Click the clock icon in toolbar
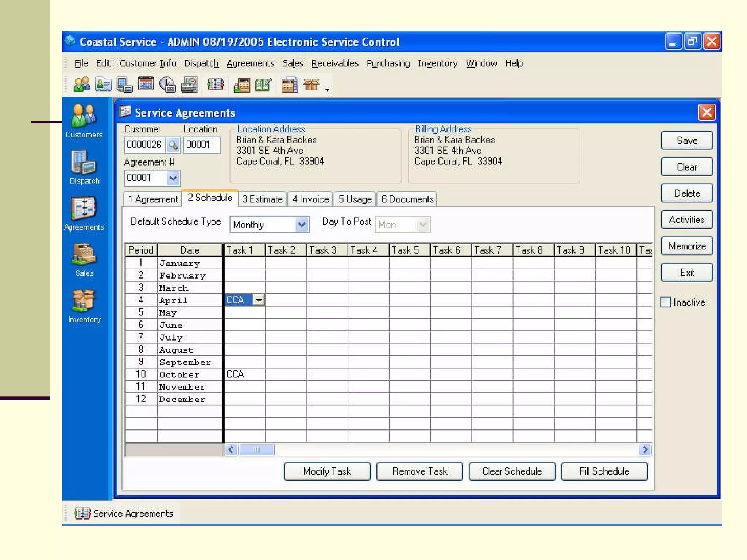Viewport: 747px width, 560px height. [x=167, y=85]
